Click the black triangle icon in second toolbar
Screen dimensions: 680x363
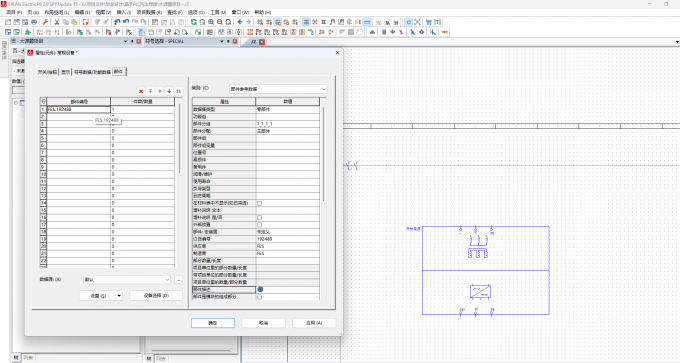click(x=372, y=32)
